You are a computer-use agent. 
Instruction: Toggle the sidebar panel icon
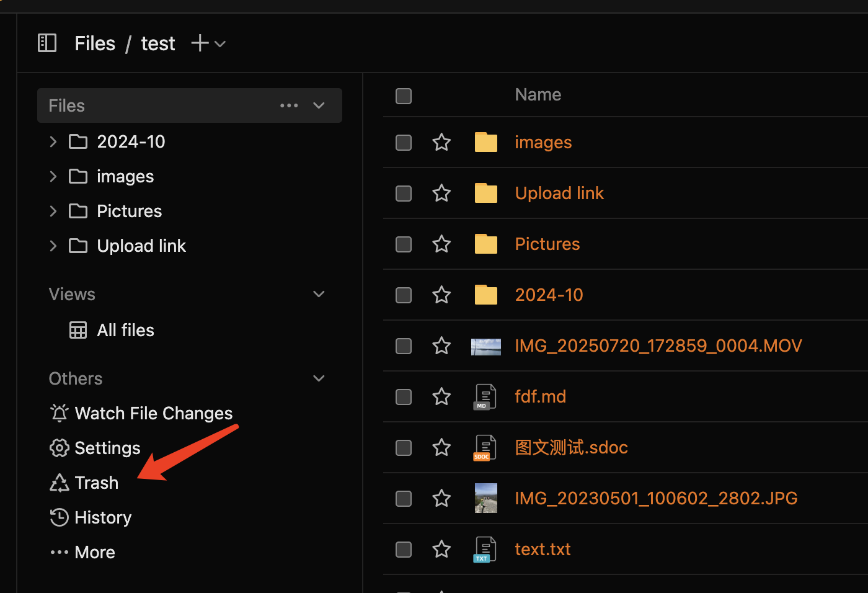tap(47, 43)
